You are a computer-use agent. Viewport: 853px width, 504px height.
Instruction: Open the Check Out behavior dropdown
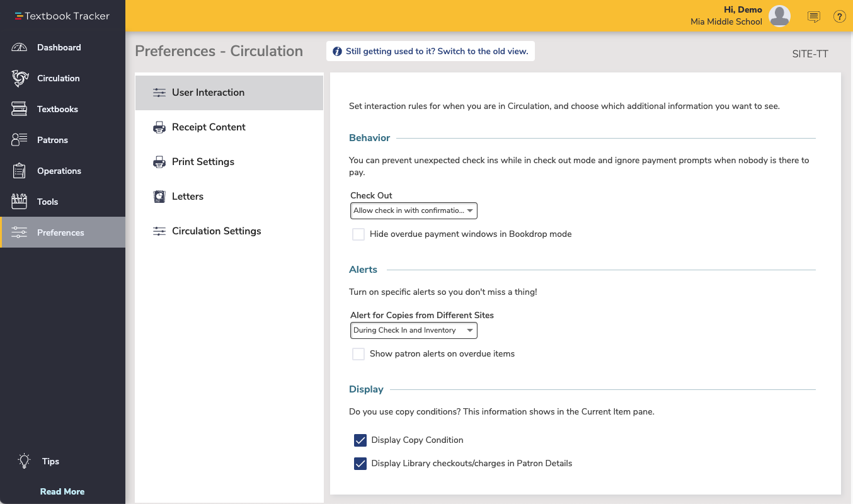[x=413, y=210]
